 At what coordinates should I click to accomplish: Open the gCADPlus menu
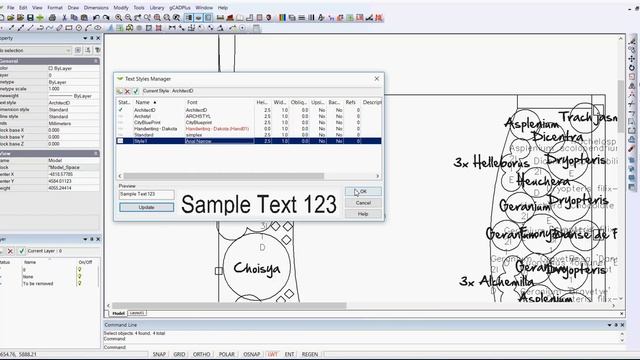pos(180,7)
